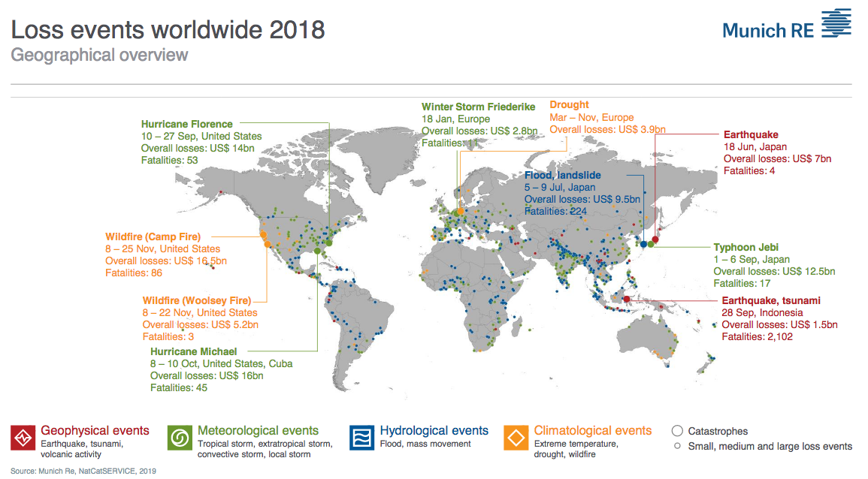
Task: Select the Japan earthquake red marker
Action: coord(655,239)
